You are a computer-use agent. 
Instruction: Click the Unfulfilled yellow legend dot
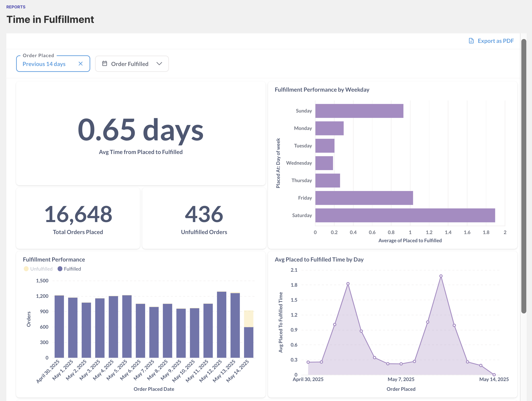[x=26, y=269]
